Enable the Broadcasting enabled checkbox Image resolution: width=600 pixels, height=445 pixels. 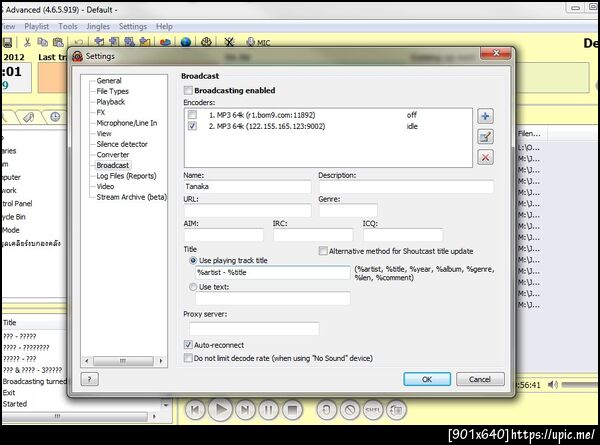(x=188, y=90)
